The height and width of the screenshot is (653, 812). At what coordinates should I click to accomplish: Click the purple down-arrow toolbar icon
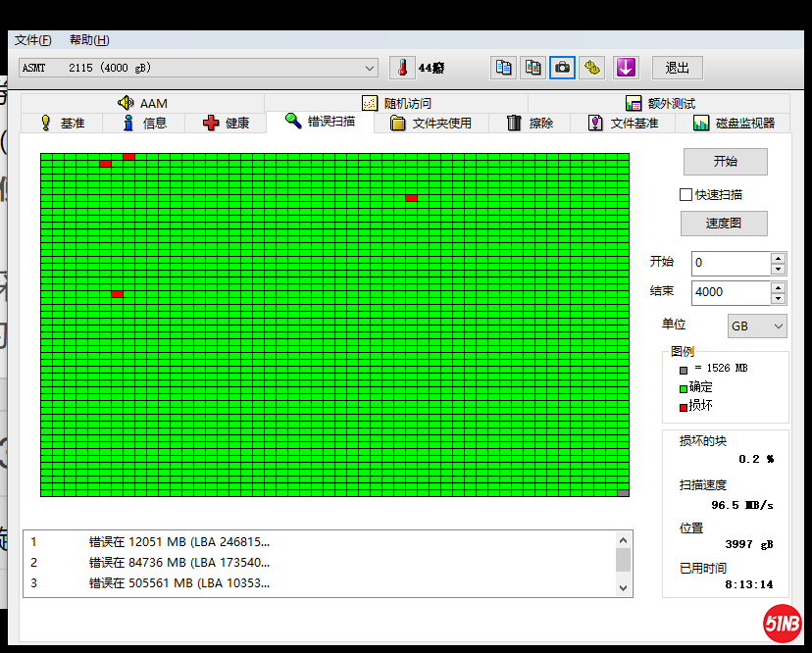[x=626, y=68]
